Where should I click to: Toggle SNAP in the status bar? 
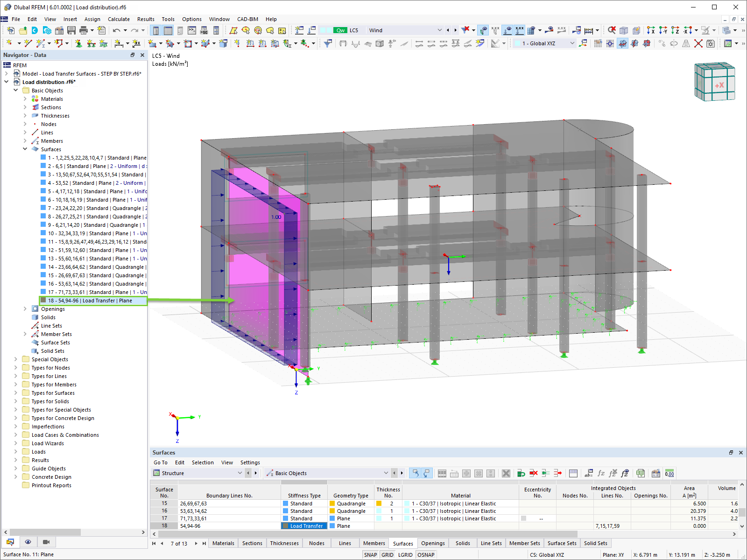click(x=370, y=555)
